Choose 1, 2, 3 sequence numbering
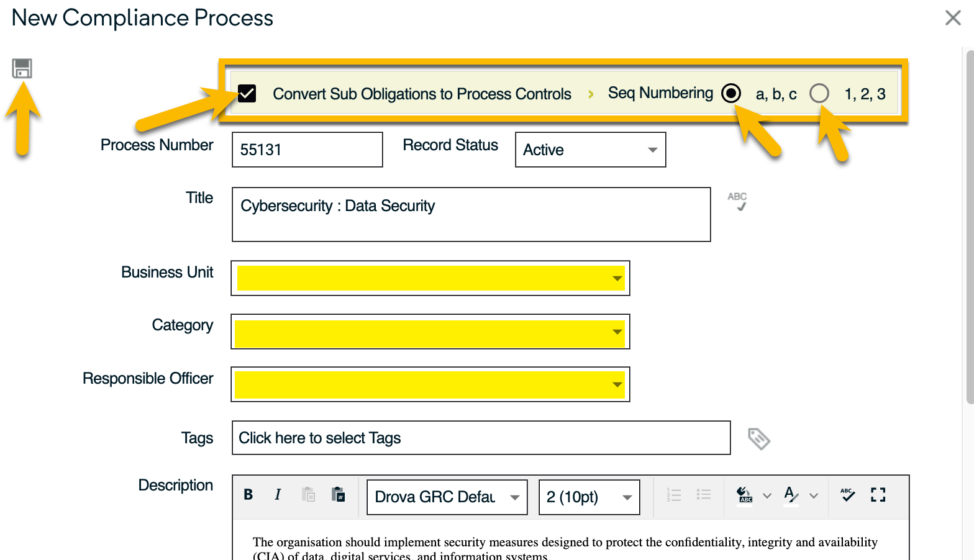974x560 pixels. pos(819,94)
